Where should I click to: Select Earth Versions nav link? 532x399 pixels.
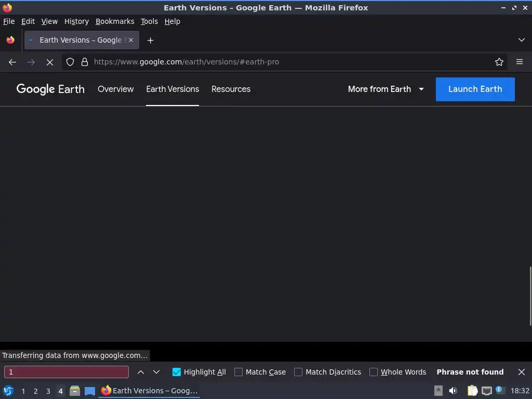(172, 89)
